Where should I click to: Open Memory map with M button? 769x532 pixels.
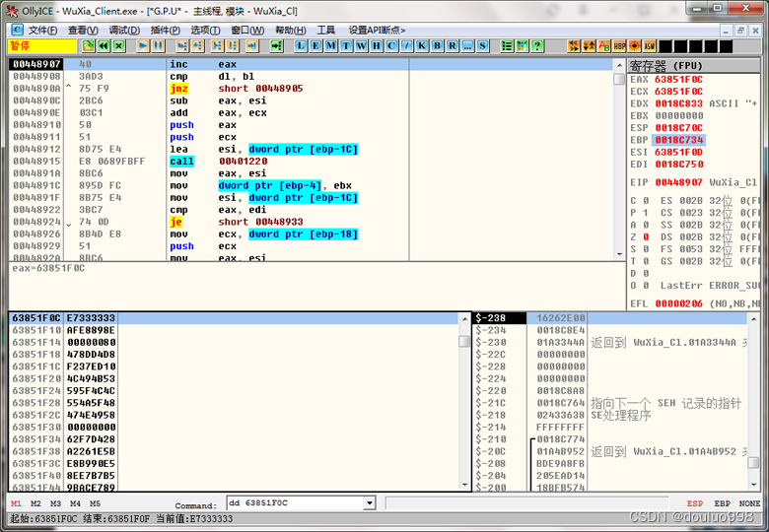(331, 46)
